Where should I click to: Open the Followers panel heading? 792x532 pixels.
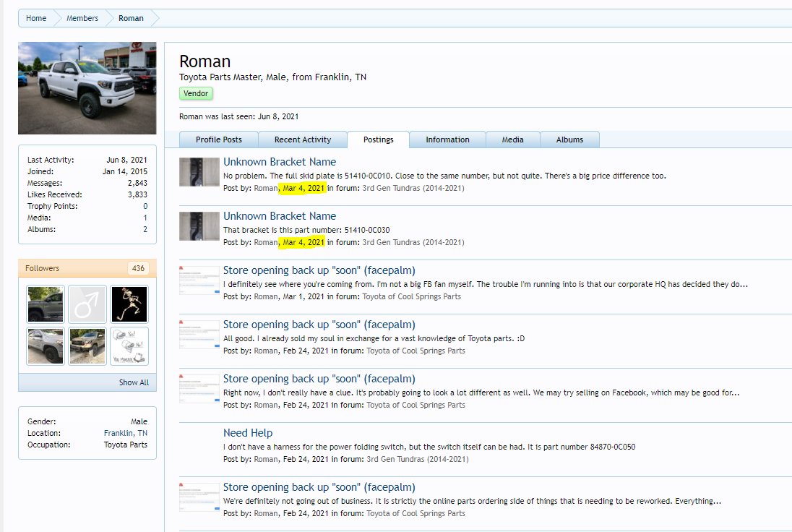click(43, 268)
